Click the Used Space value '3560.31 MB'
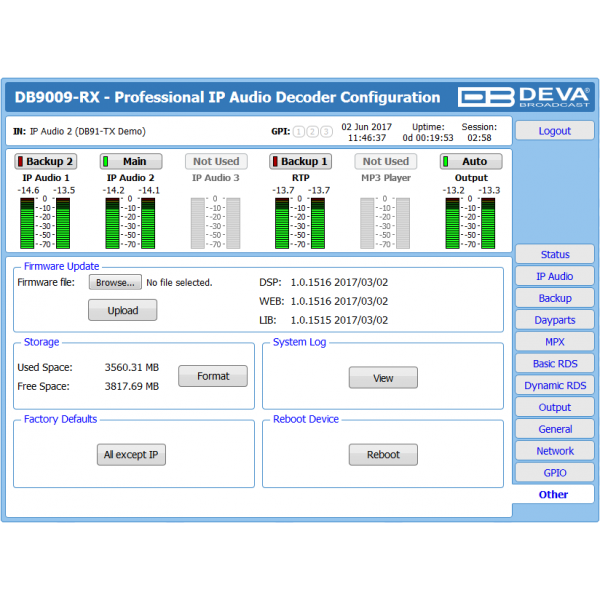Viewport: 600px width, 600px height. point(132,367)
